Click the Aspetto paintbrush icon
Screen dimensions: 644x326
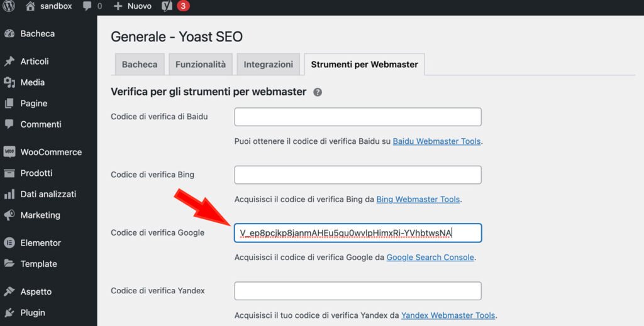point(9,291)
